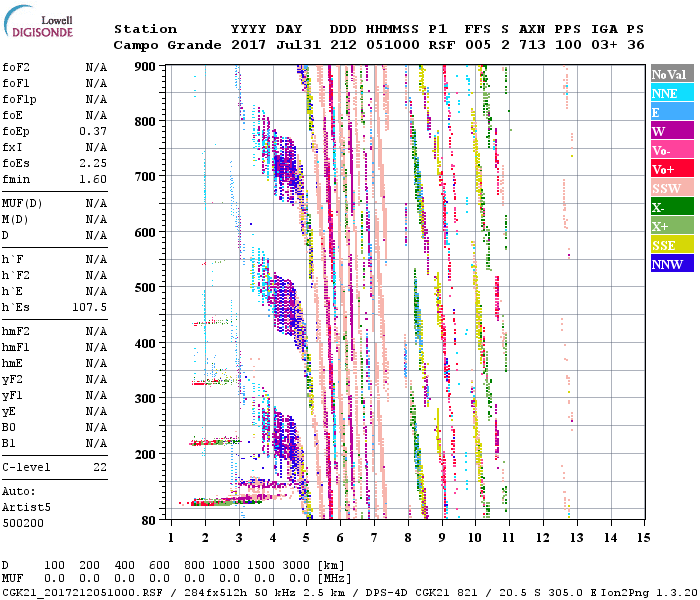Click the CGK21_2017212051000.RSF file name
700x600 pixels.
(x=82, y=592)
